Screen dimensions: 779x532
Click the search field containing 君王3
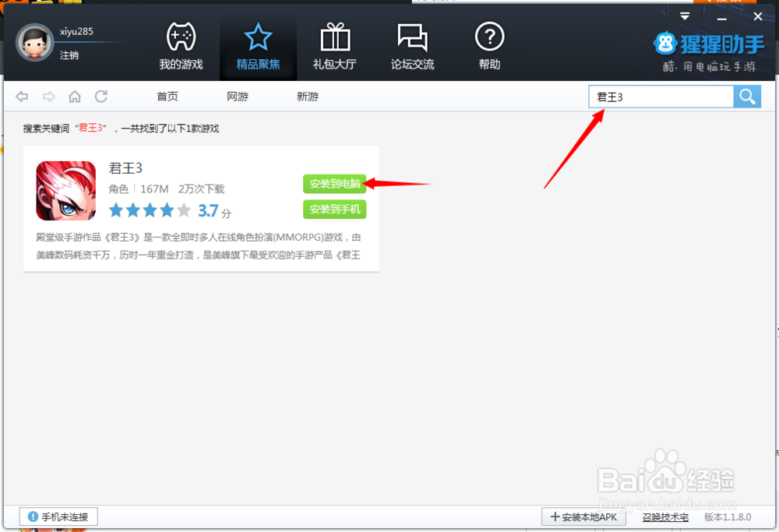click(x=661, y=97)
